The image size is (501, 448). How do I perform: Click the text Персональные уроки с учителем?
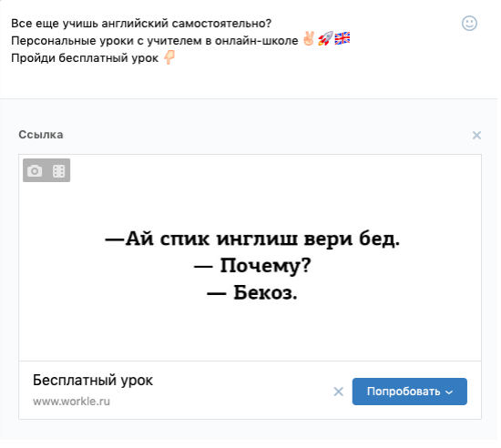pyautogui.click(x=107, y=41)
